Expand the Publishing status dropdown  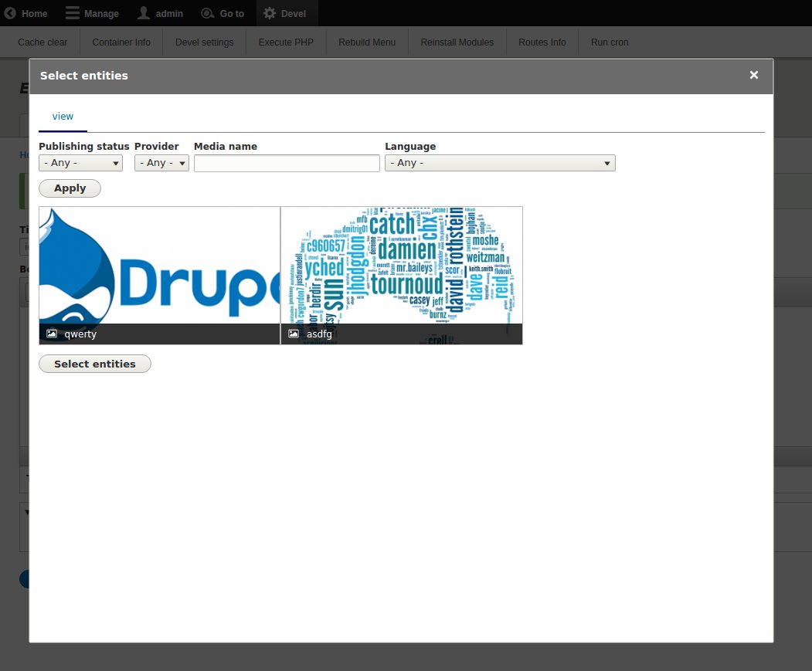point(80,163)
